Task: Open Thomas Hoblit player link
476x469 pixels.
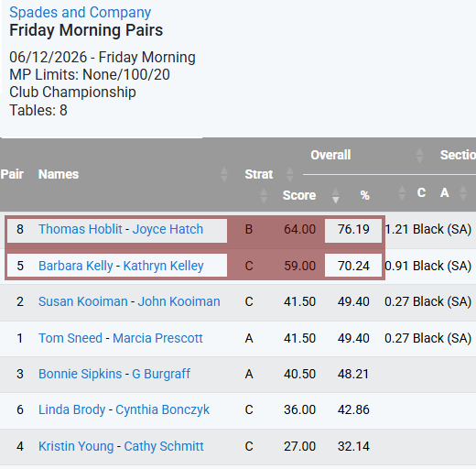Action: [x=81, y=229]
